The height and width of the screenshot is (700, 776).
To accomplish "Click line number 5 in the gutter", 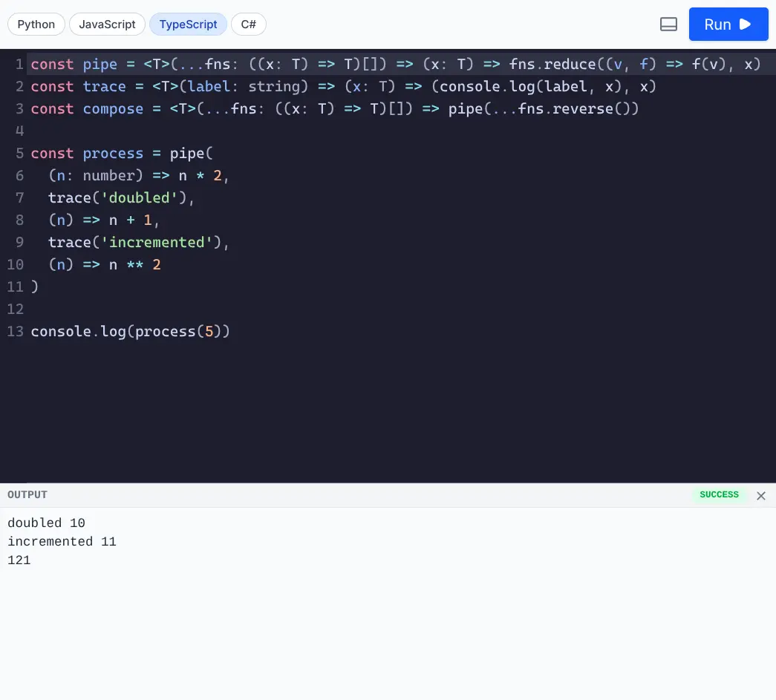I will pos(19,154).
